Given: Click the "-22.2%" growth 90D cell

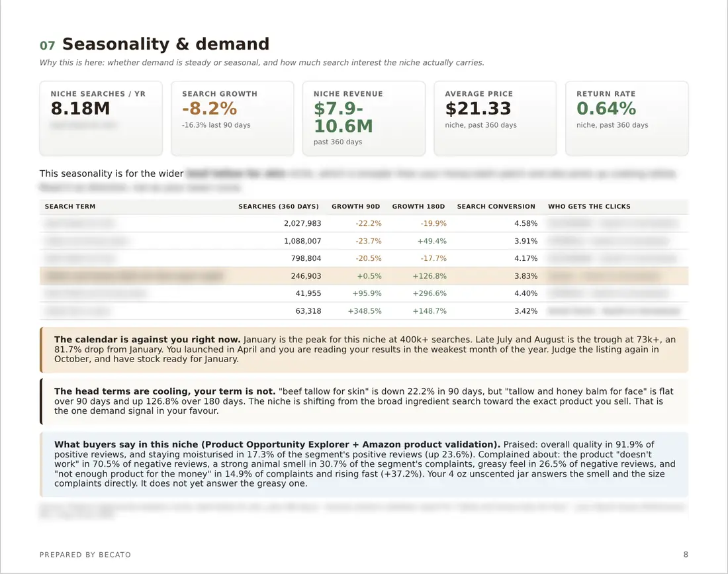Looking at the screenshot, I should 369,223.
